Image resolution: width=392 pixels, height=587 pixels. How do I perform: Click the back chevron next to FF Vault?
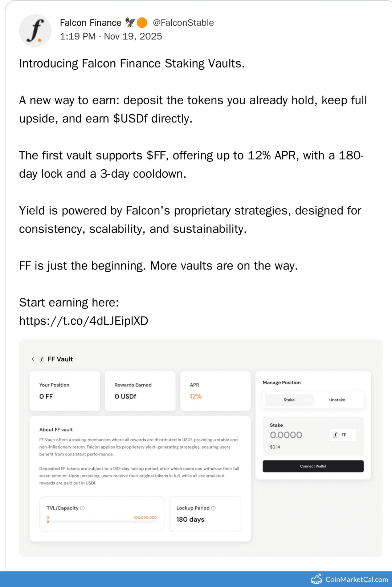click(x=32, y=359)
